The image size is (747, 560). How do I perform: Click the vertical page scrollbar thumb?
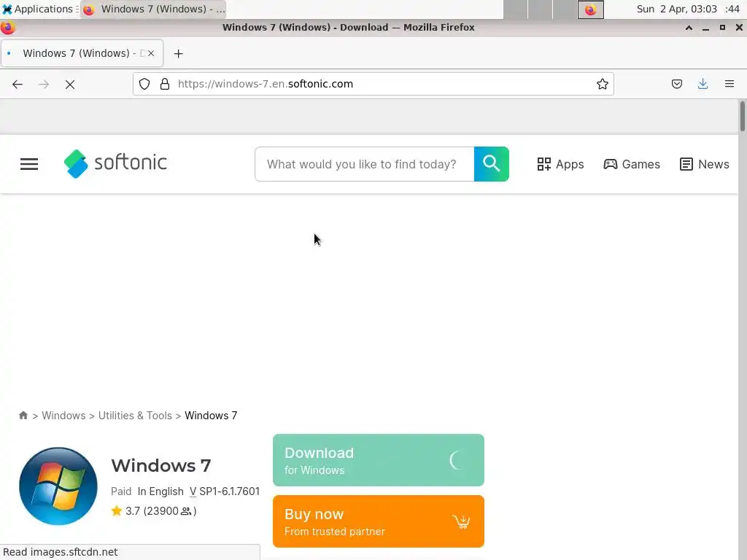point(742,116)
